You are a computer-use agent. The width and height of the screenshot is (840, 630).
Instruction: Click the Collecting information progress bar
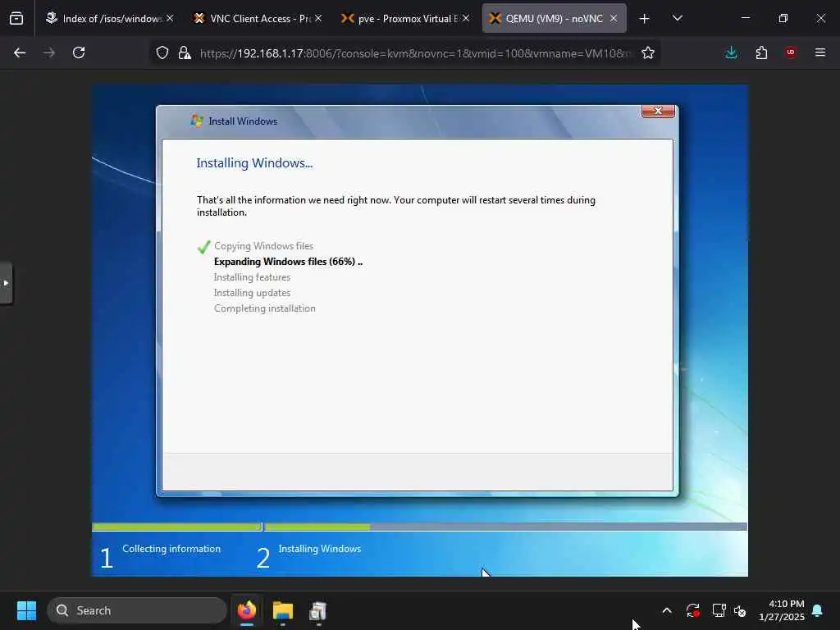click(177, 527)
